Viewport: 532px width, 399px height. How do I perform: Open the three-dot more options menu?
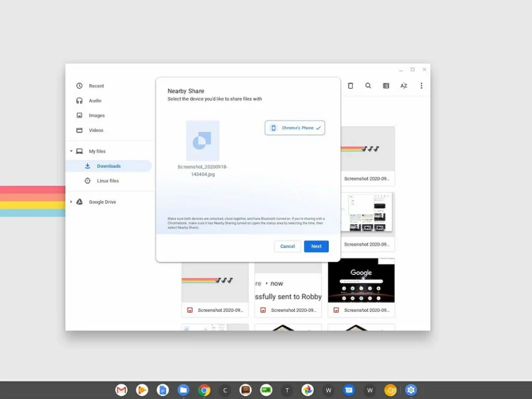pos(421,86)
